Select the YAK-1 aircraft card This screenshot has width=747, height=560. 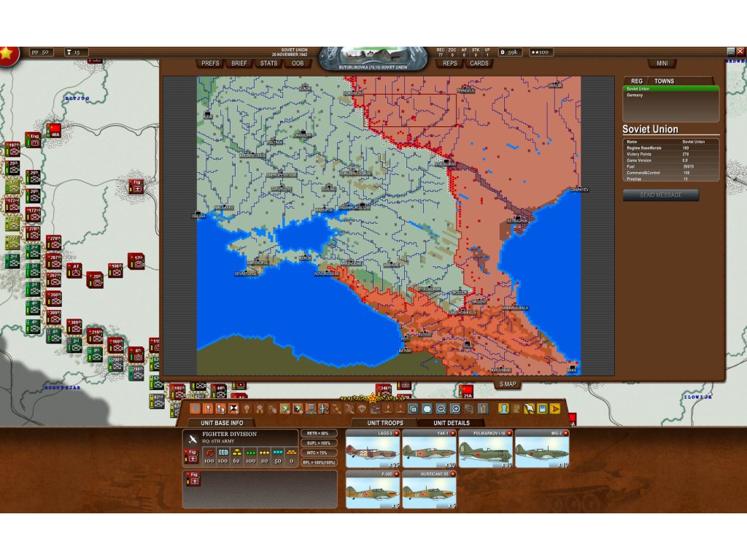pos(429,448)
